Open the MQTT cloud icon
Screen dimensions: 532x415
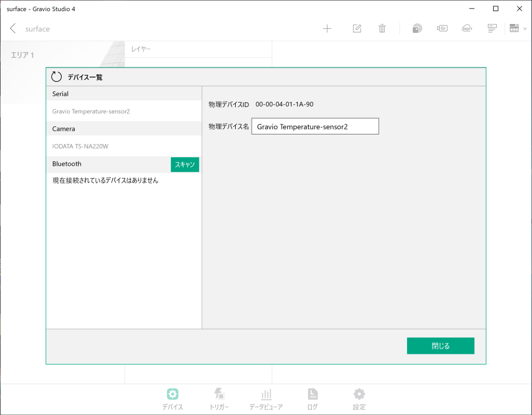(467, 29)
